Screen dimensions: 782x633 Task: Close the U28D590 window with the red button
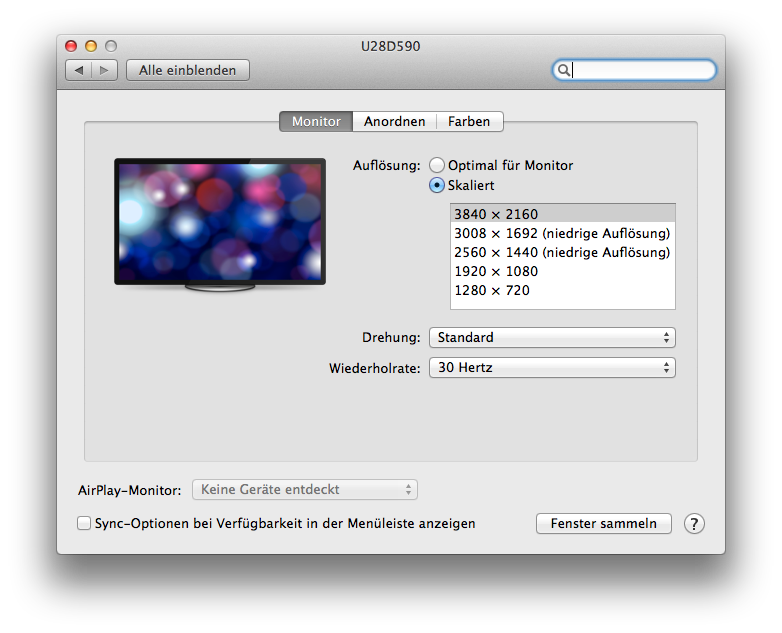(x=71, y=46)
